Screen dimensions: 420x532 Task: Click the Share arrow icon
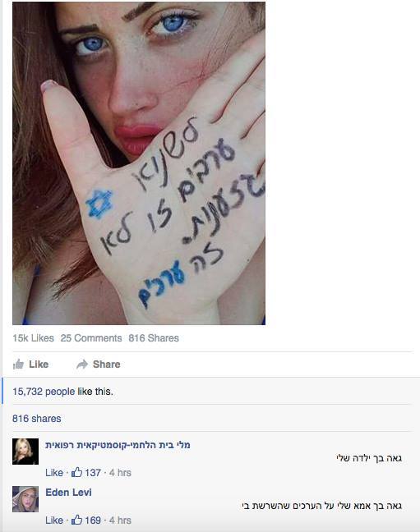coord(82,365)
